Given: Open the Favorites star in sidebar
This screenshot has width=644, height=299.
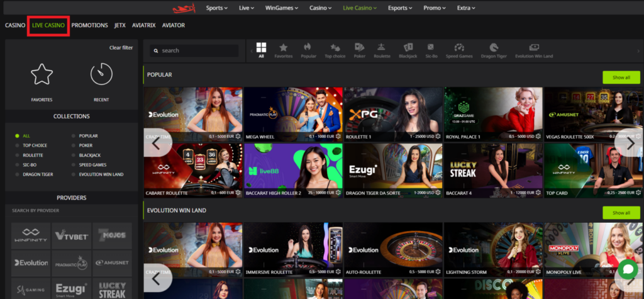Looking at the screenshot, I should [42, 74].
